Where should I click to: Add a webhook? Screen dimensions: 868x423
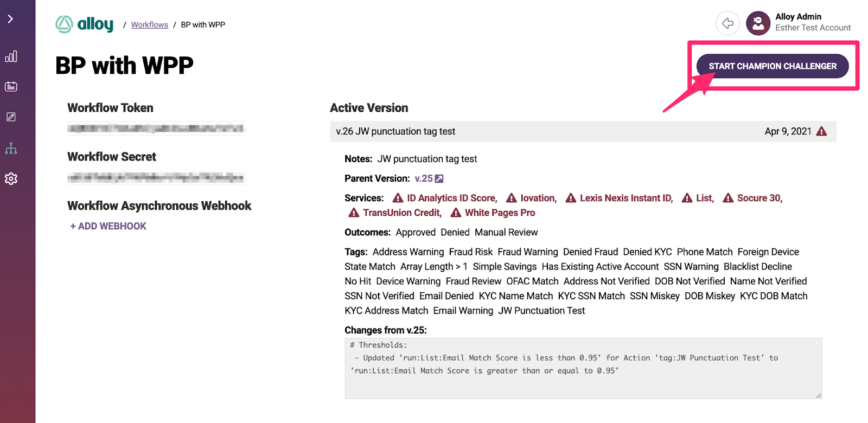pos(108,226)
